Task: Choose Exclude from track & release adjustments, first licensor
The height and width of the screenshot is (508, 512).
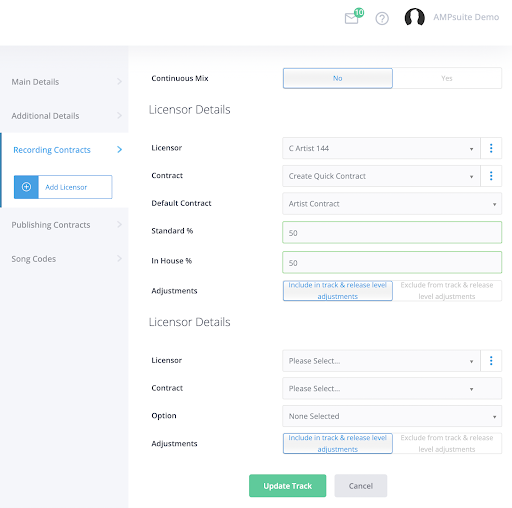Action: click(x=447, y=291)
